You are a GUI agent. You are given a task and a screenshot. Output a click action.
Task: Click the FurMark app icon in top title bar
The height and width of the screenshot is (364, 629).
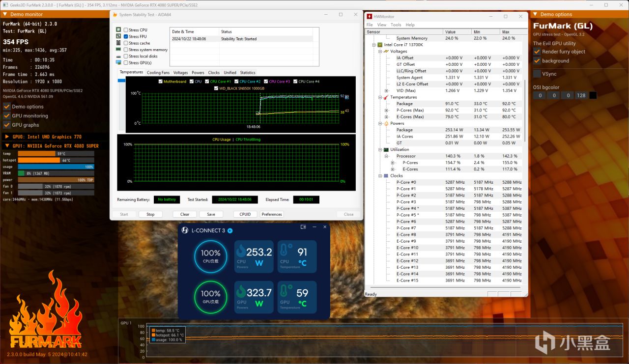[x=4, y=4]
